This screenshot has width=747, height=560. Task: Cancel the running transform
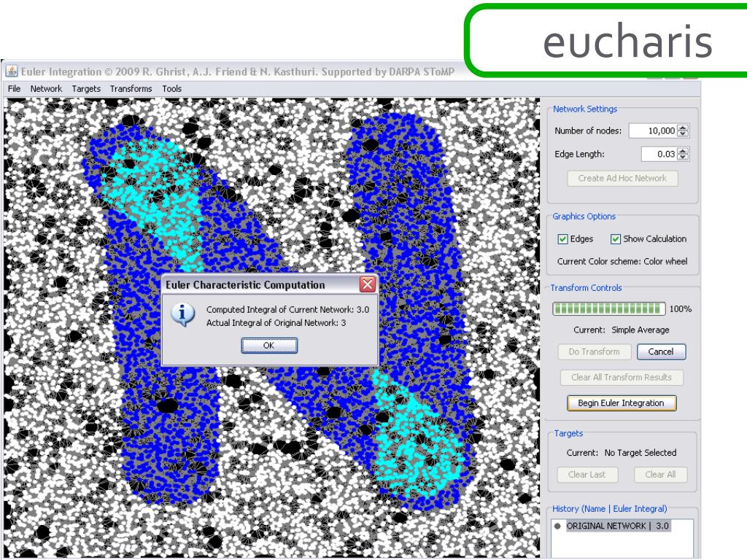click(x=661, y=351)
